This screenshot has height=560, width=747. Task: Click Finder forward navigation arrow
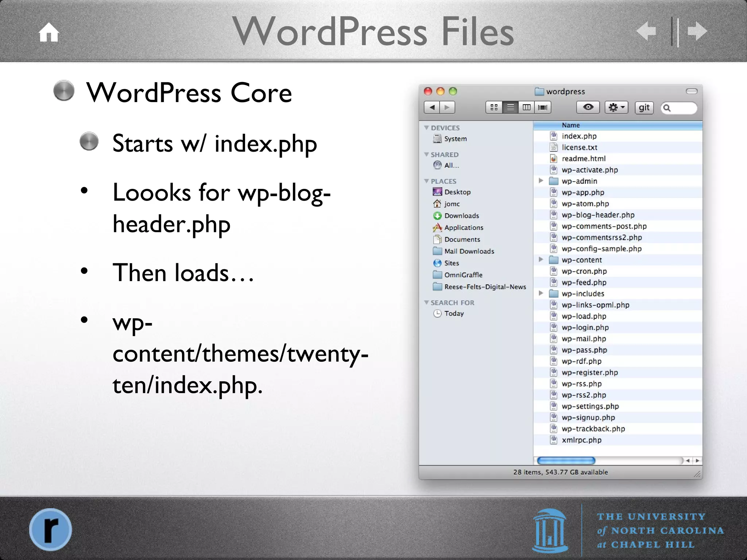pos(447,107)
